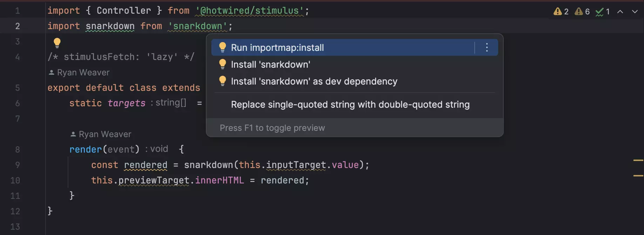This screenshot has height=235, width=644.
Task: Click upper warning stripe mark in scrollbar
Action: point(638,160)
